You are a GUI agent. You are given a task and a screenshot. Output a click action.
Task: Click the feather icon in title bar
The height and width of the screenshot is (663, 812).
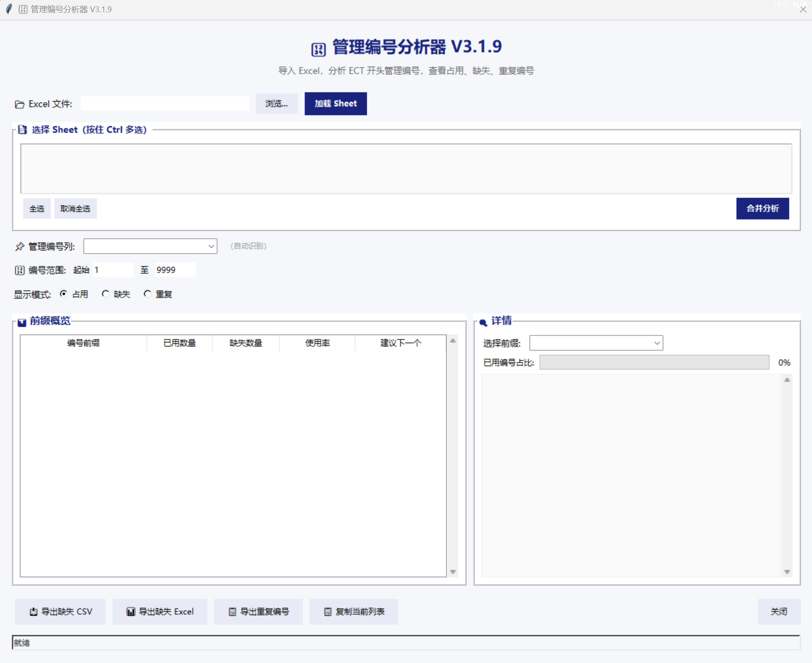pos(9,9)
